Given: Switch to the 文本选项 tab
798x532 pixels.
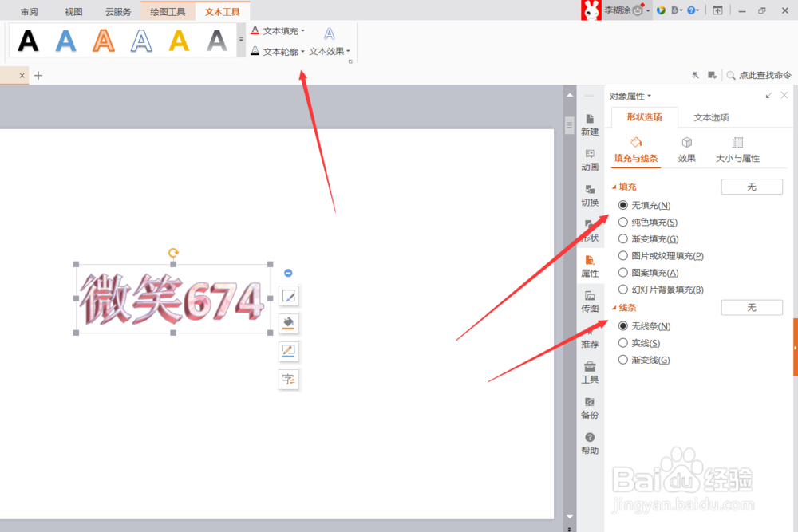Looking at the screenshot, I should pyautogui.click(x=710, y=116).
